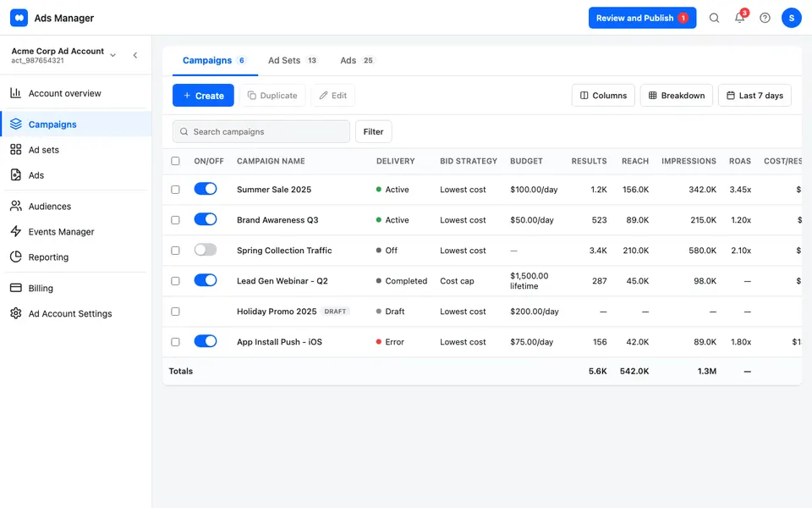The height and width of the screenshot is (508, 812).
Task: Click the Duplicate button
Action: [x=272, y=96]
